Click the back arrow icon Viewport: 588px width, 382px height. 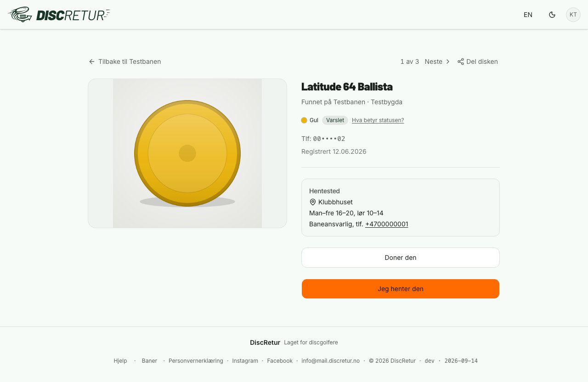(x=92, y=62)
